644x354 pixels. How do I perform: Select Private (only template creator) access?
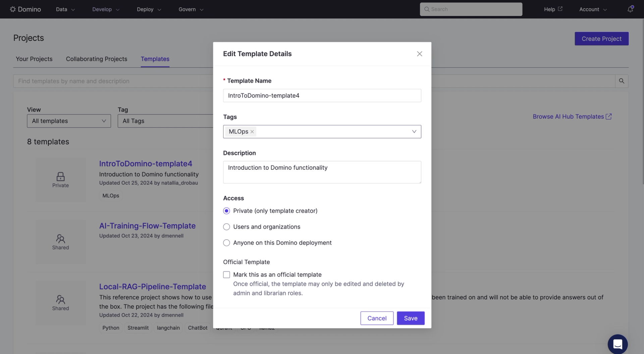click(x=226, y=211)
